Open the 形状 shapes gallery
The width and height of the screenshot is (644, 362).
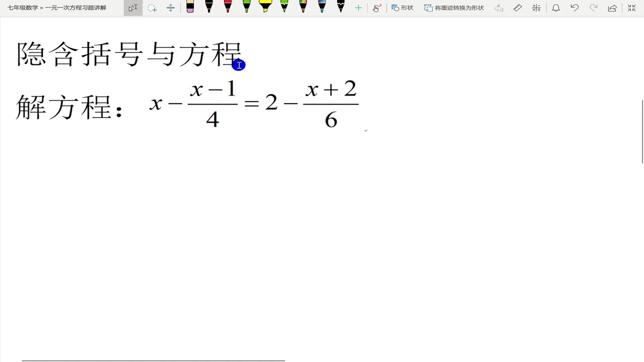tap(403, 8)
